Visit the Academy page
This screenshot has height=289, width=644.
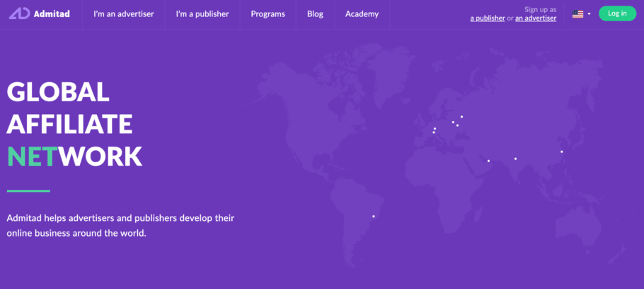[362, 14]
